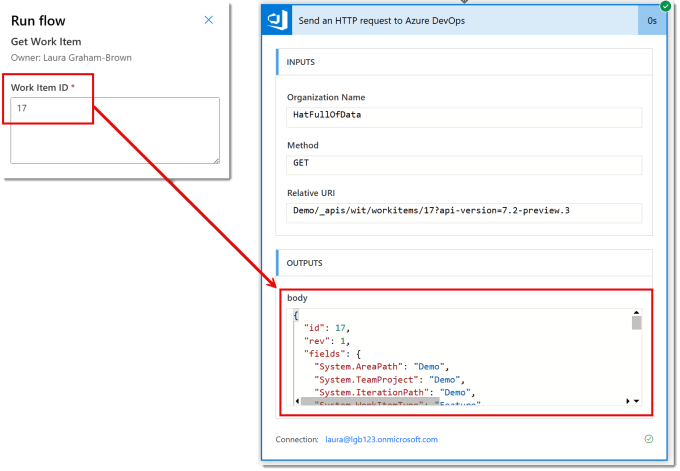Image resolution: width=680 pixels, height=471 pixels.
Task: Click Owner: Laura Graham-Brown text
Action: 71,58
